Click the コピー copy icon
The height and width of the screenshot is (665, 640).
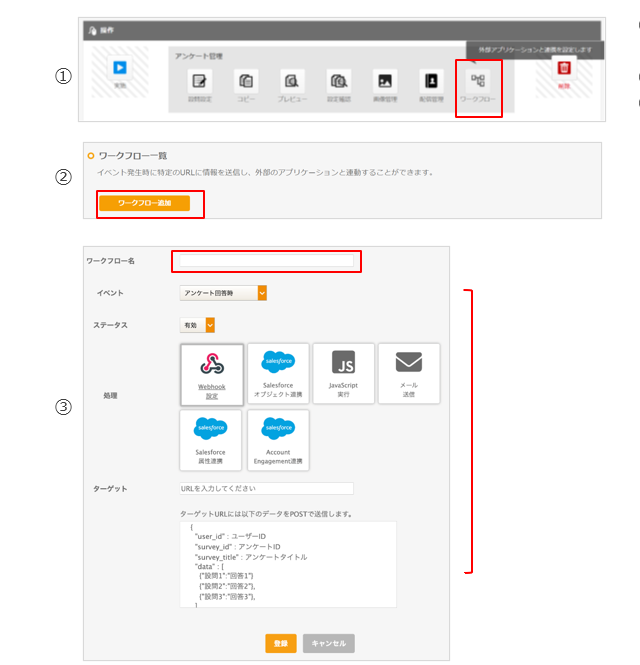246,81
